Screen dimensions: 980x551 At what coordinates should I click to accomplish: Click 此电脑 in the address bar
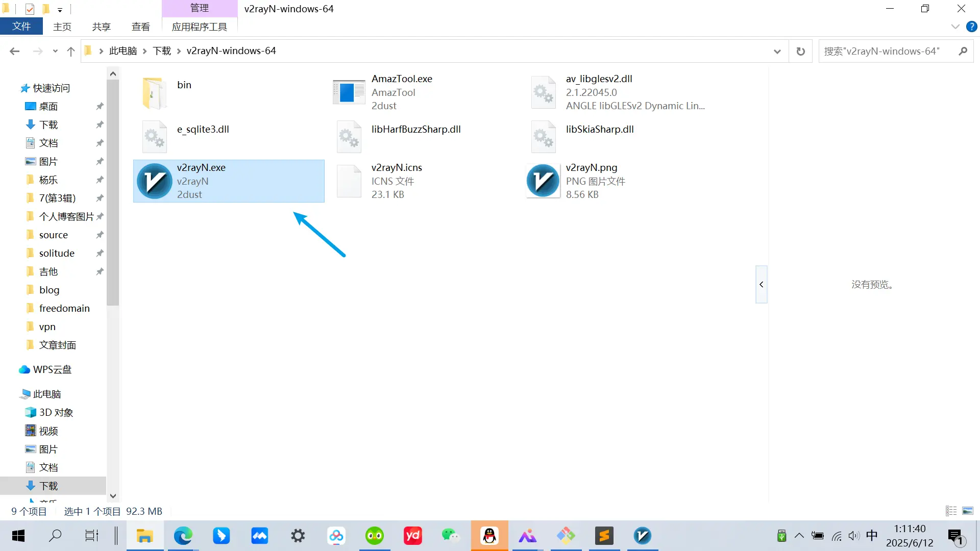(x=123, y=51)
